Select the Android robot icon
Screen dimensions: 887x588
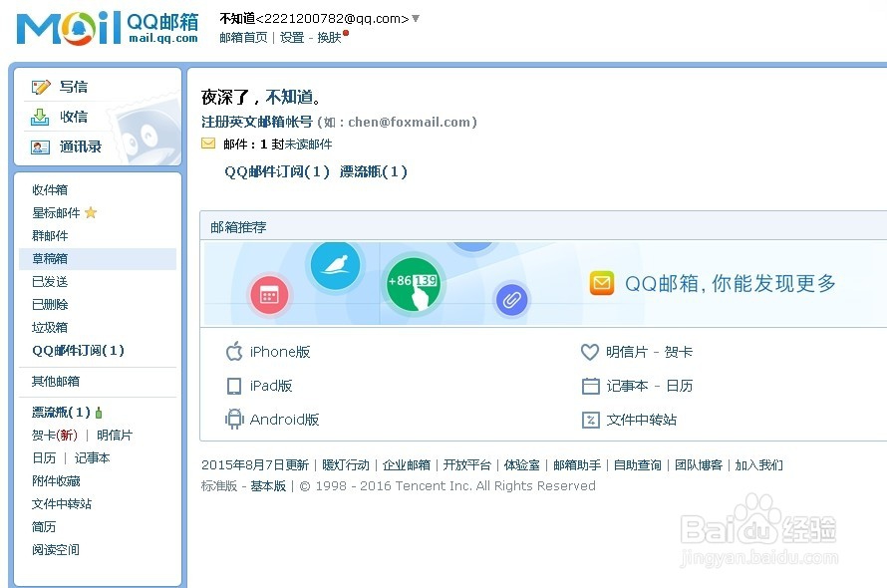click(233, 419)
